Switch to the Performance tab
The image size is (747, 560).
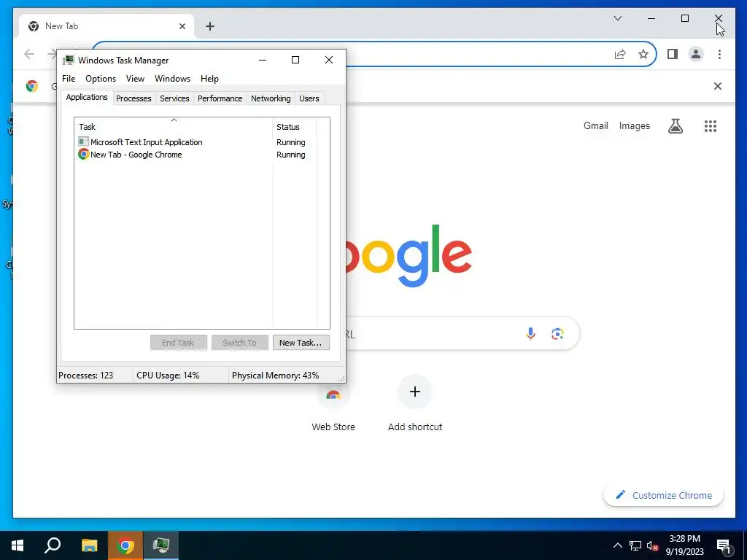point(220,98)
